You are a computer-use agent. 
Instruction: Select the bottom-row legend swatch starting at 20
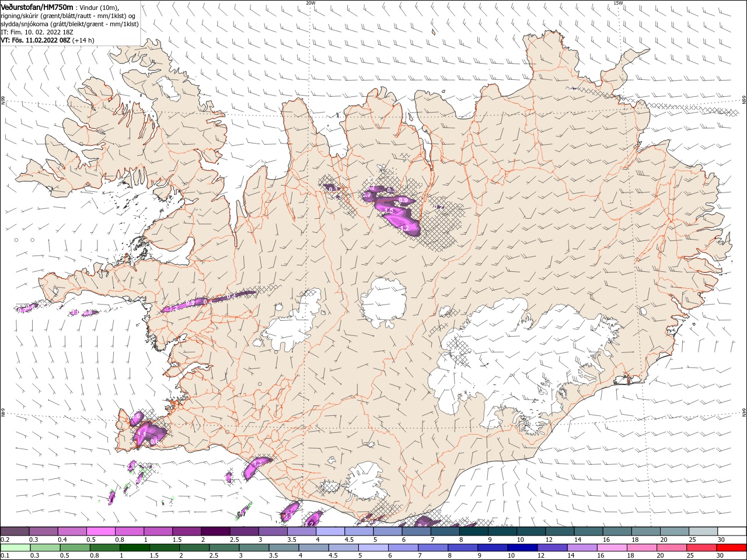pos(671,548)
